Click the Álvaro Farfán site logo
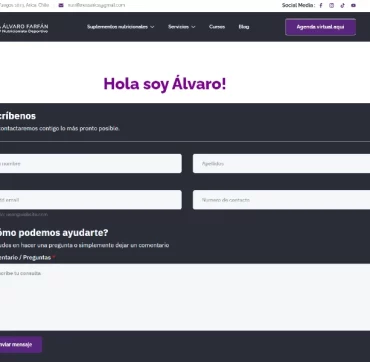370x362 pixels. [x=24, y=28]
